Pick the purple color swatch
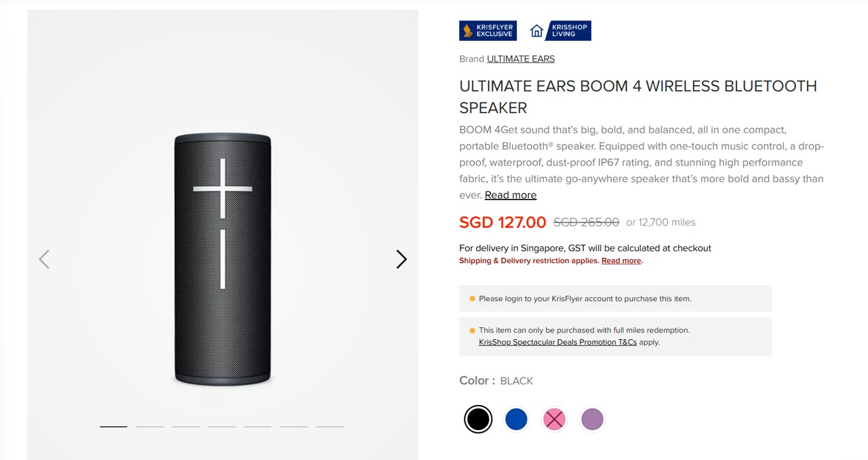 tap(592, 419)
